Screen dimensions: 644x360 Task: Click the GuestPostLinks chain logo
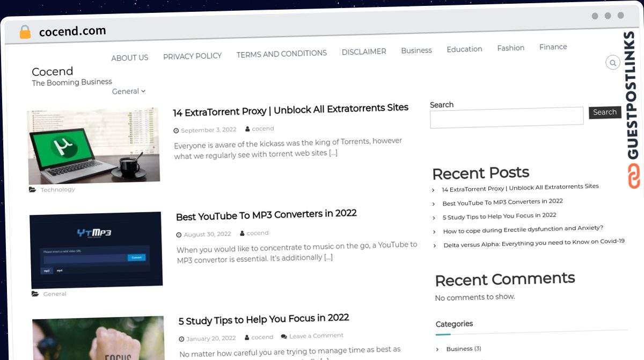634,176
